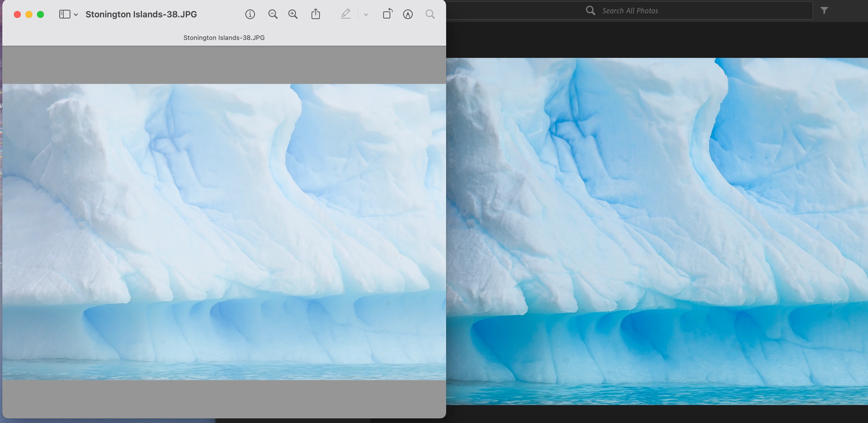Click the pale iceberg image in Preview
This screenshot has height=423, width=868.
coord(224,231)
